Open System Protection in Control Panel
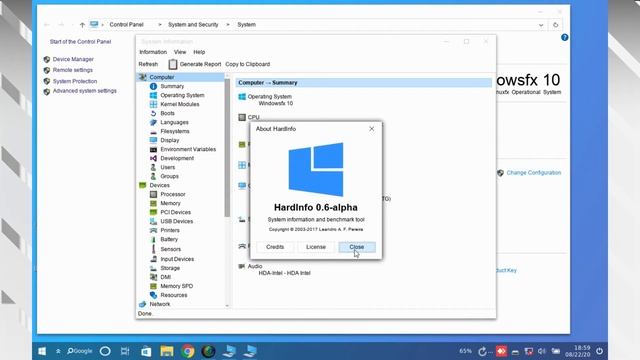 pos(75,81)
